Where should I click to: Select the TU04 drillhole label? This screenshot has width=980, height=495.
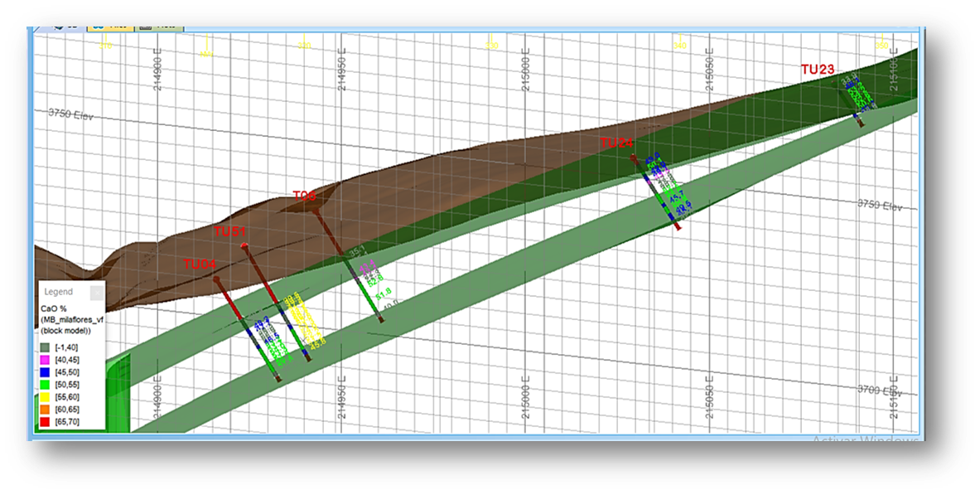click(200, 264)
